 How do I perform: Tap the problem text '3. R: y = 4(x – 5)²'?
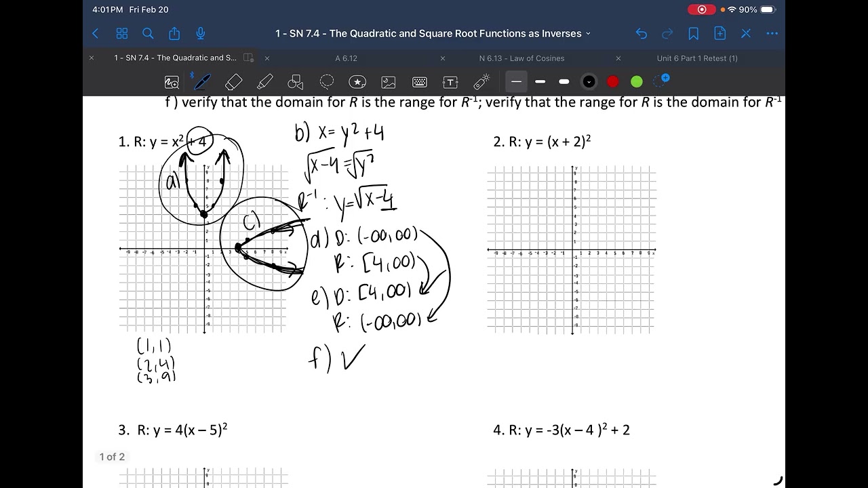coord(173,430)
